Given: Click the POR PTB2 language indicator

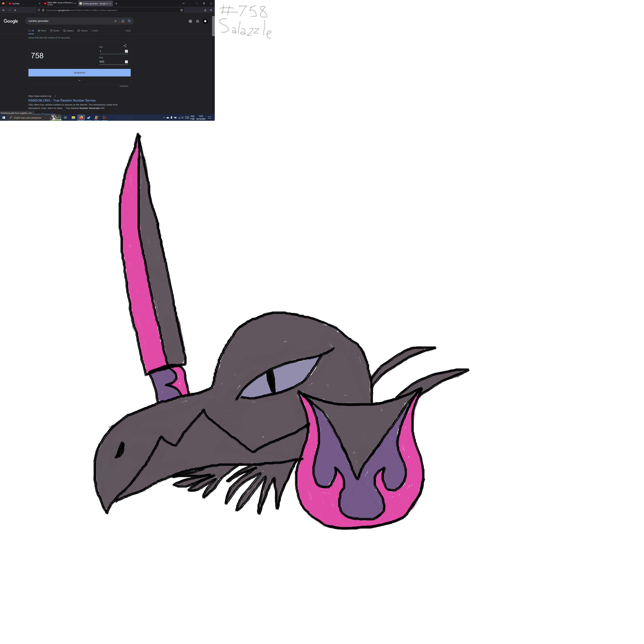Looking at the screenshot, I should coord(193,118).
